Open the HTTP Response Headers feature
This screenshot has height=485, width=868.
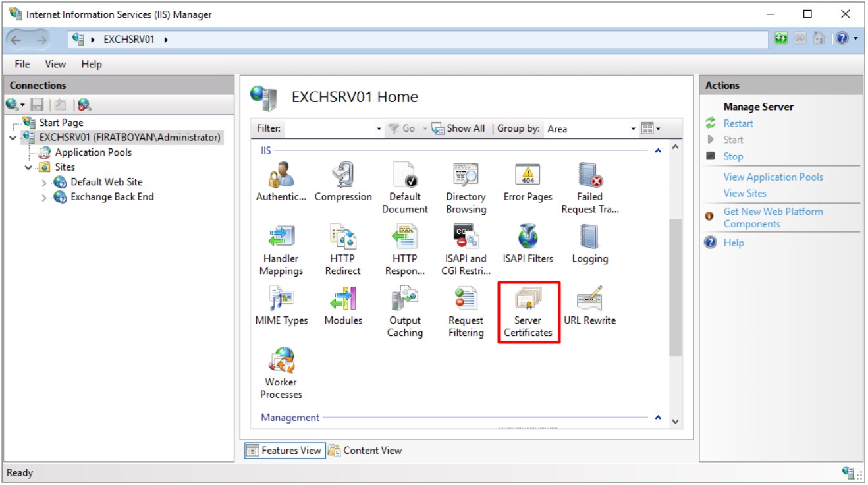pyautogui.click(x=404, y=250)
